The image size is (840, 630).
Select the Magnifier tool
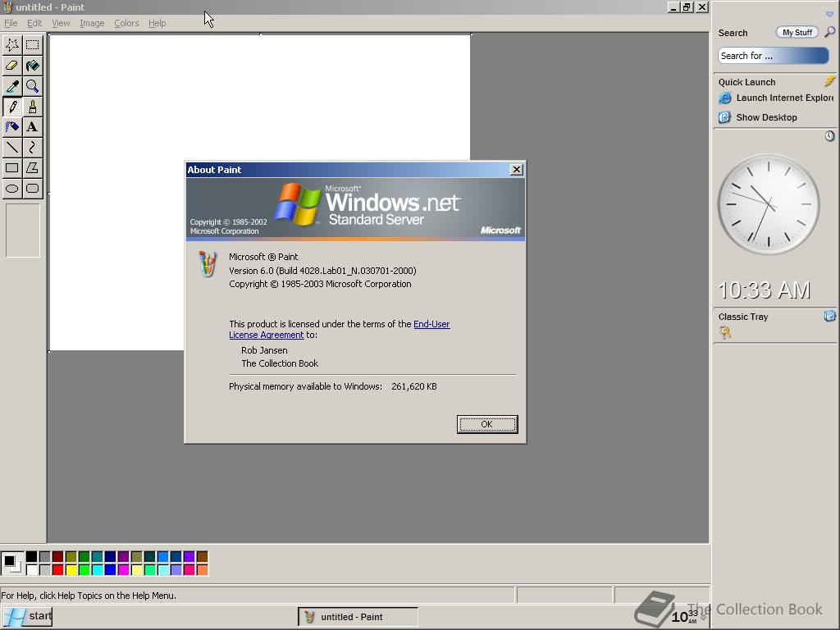pyautogui.click(x=33, y=86)
